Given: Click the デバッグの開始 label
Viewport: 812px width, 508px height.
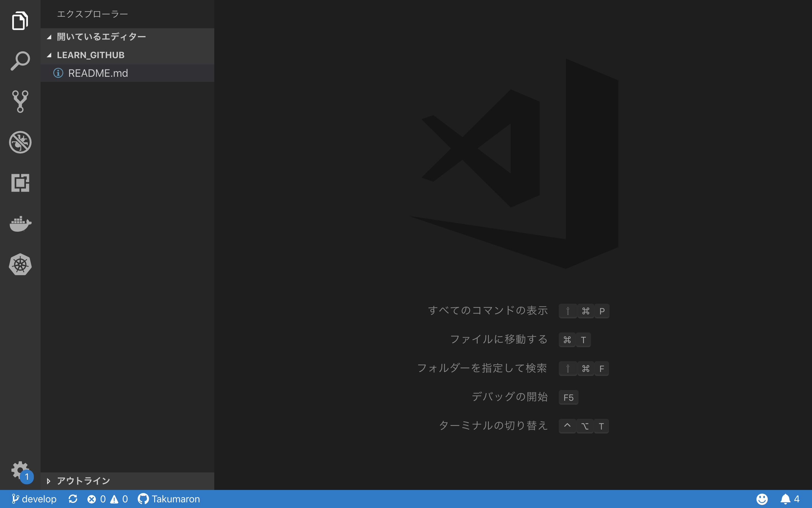Looking at the screenshot, I should [x=509, y=397].
